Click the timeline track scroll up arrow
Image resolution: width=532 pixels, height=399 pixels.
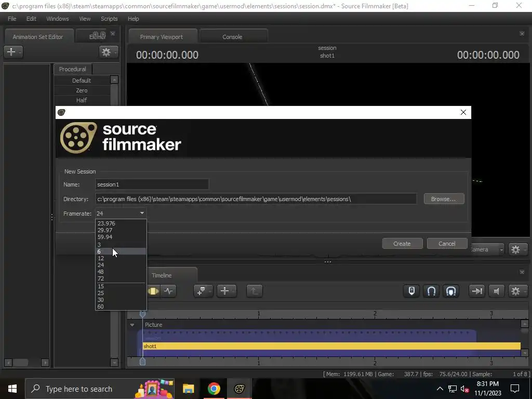click(525, 324)
